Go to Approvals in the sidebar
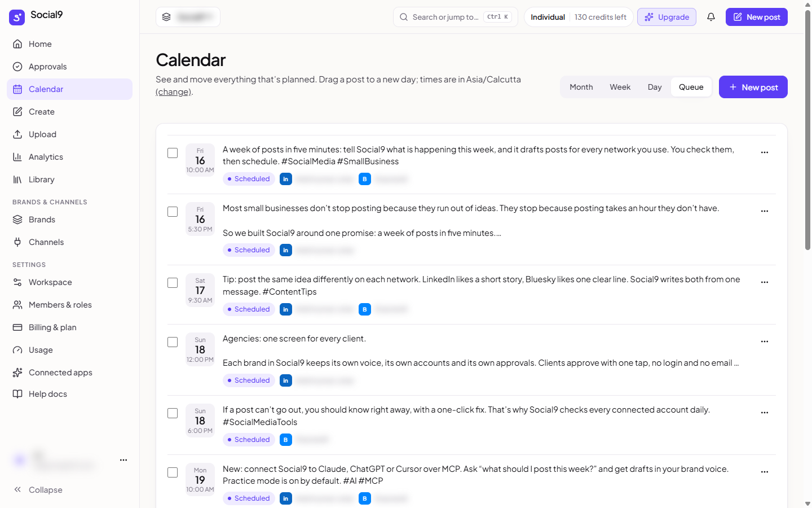 (69, 67)
